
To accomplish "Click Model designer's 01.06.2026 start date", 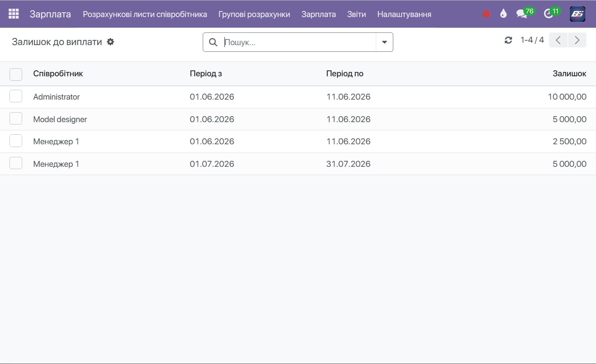I will (212, 119).
